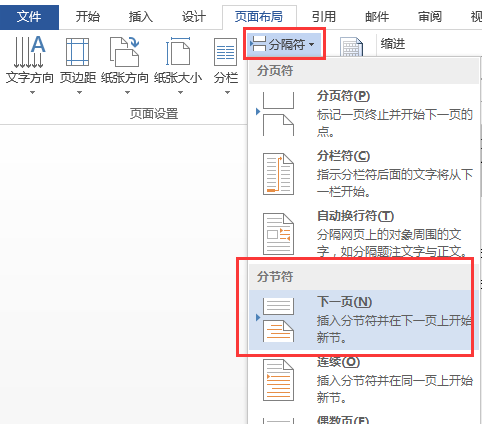
Task: Click the 自动换行符 text wrapping icon
Action: click(x=278, y=234)
